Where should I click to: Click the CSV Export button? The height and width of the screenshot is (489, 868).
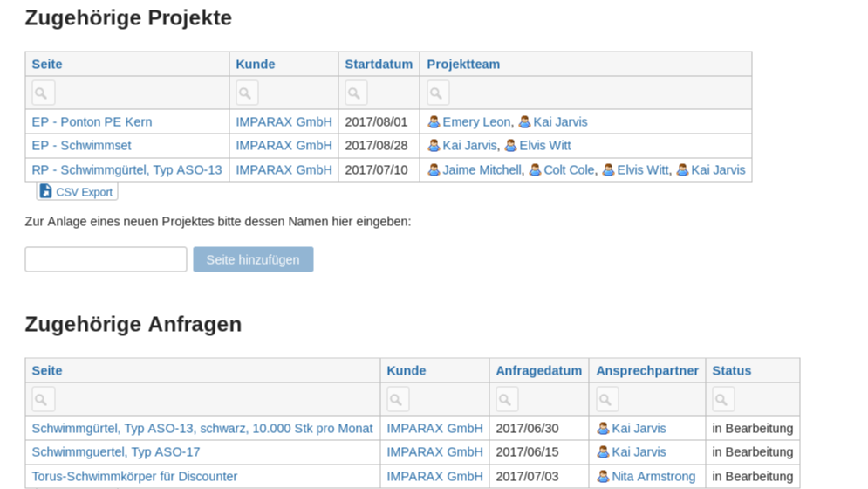[x=77, y=192]
